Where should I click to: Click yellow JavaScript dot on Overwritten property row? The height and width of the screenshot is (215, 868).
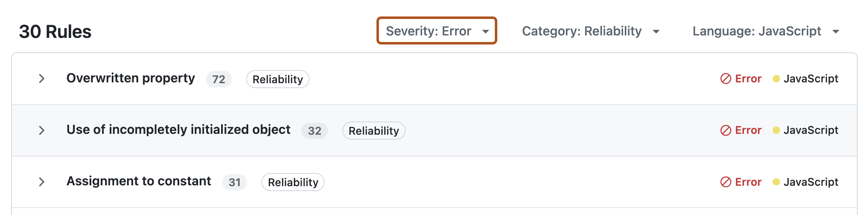tap(776, 79)
